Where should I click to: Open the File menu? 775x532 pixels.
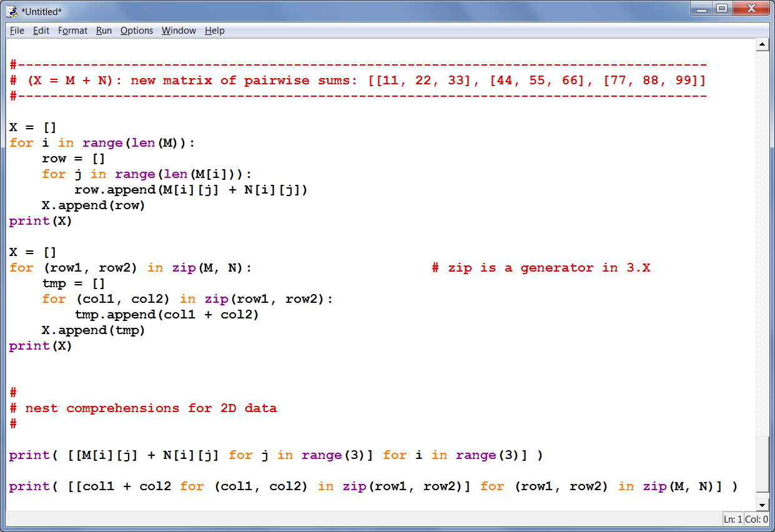click(17, 31)
